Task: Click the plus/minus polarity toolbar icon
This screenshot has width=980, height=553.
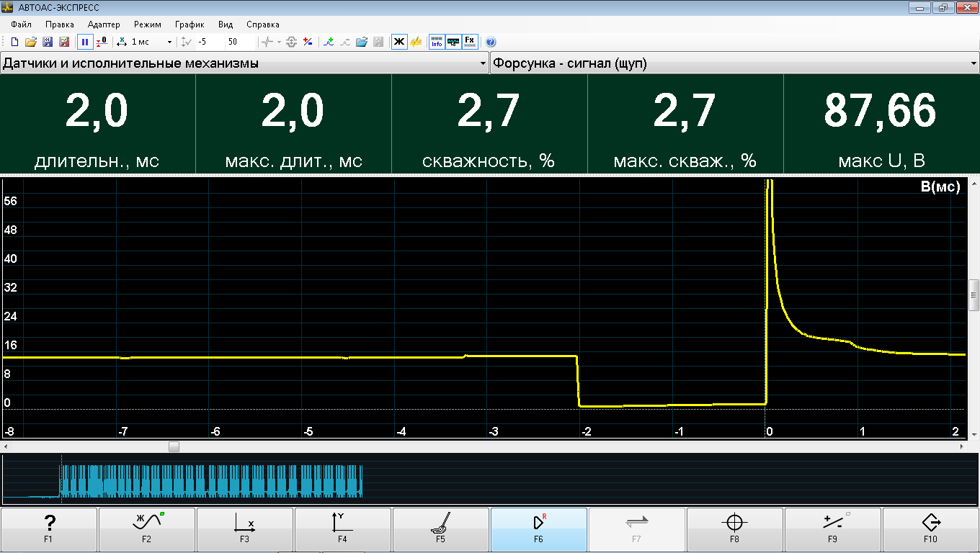Action: click(308, 42)
